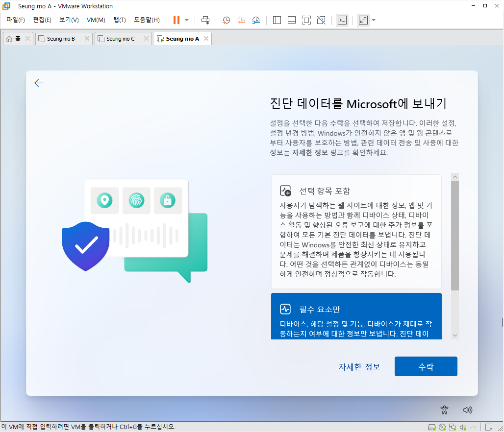Image resolution: width=504 pixels, height=432 pixels.
Task: Click the Unity mode toolbar icon
Action: pyautogui.click(x=321, y=20)
